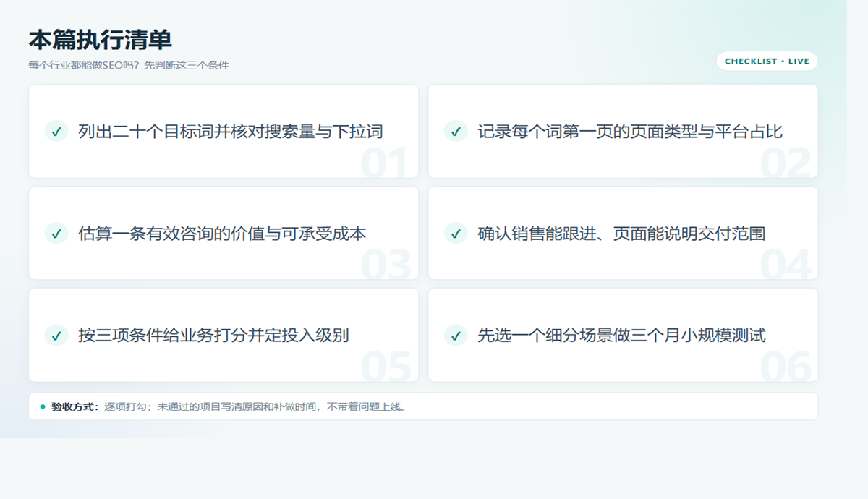Select the text 按三项条件给业务打分并定投入级别

(213, 335)
